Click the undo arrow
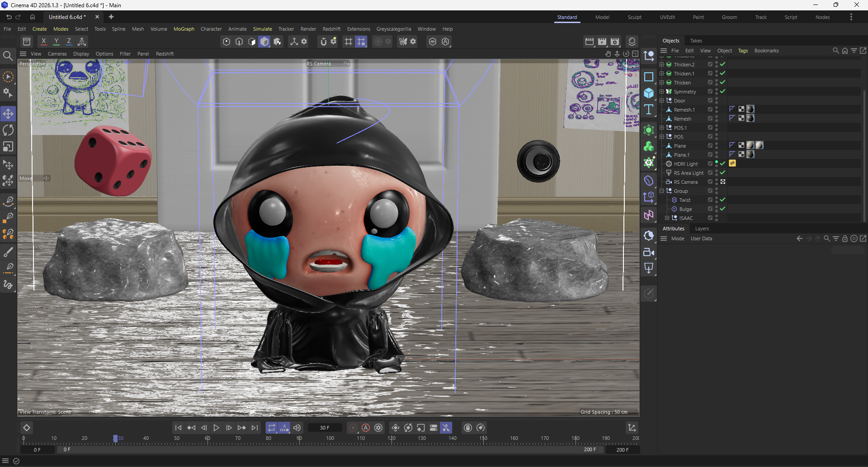This screenshot has height=467, width=868. point(9,17)
